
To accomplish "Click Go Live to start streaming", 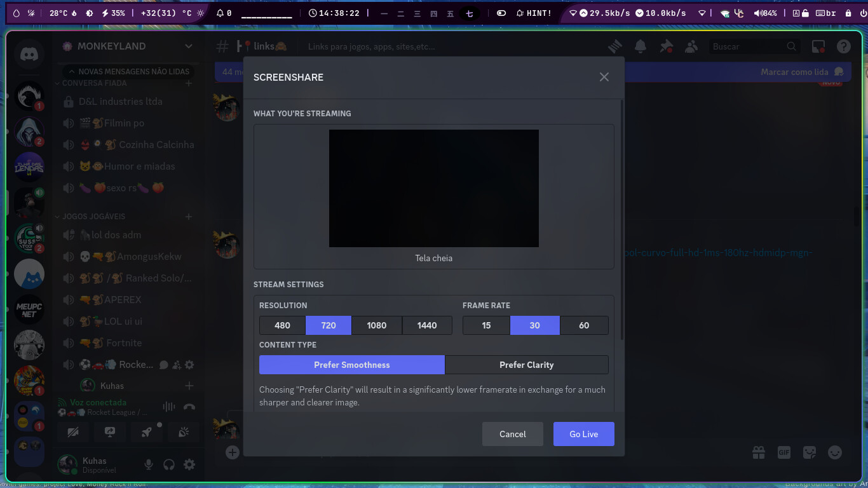I will [x=584, y=434].
